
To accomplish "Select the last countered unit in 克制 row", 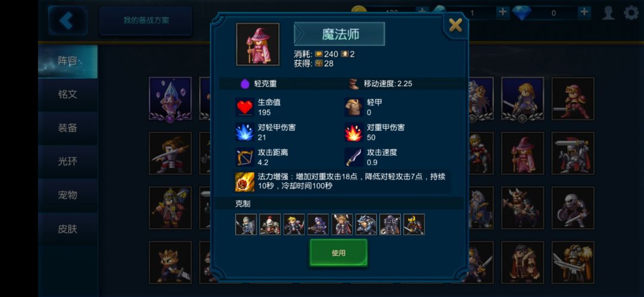I will click(x=414, y=224).
